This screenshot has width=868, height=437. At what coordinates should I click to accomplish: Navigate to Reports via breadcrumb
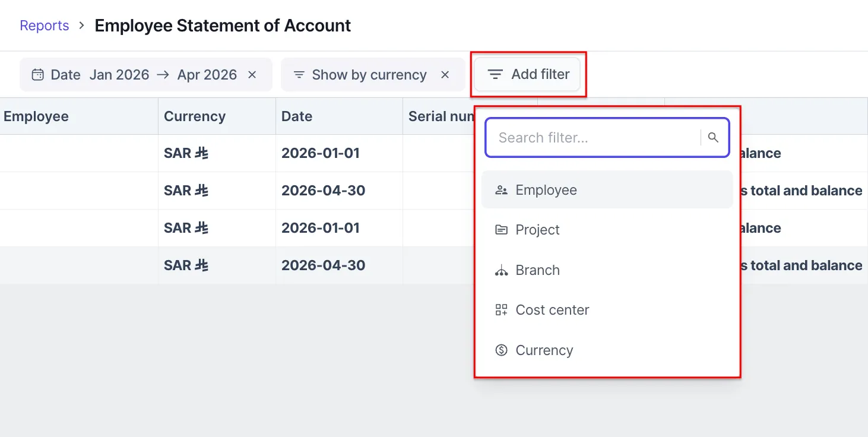pos(44,25)
